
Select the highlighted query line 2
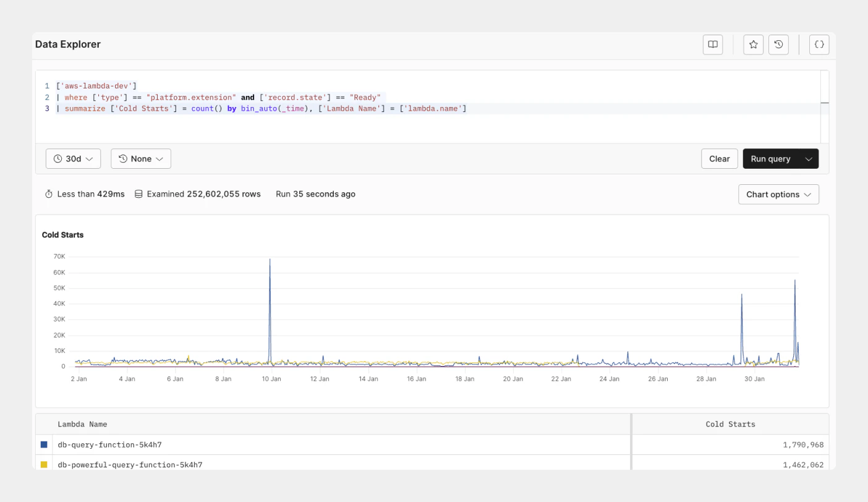216,97
